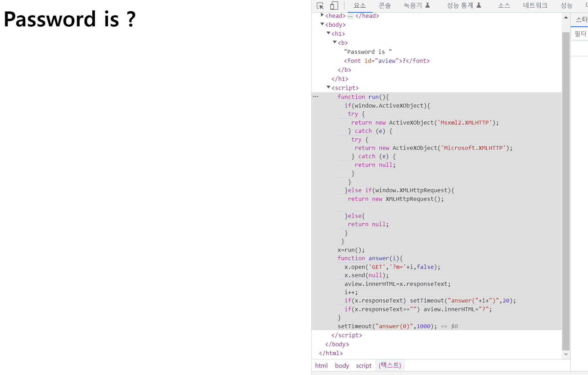
Task: Click body in the breadcrumb bar
Action: point(342,366)
